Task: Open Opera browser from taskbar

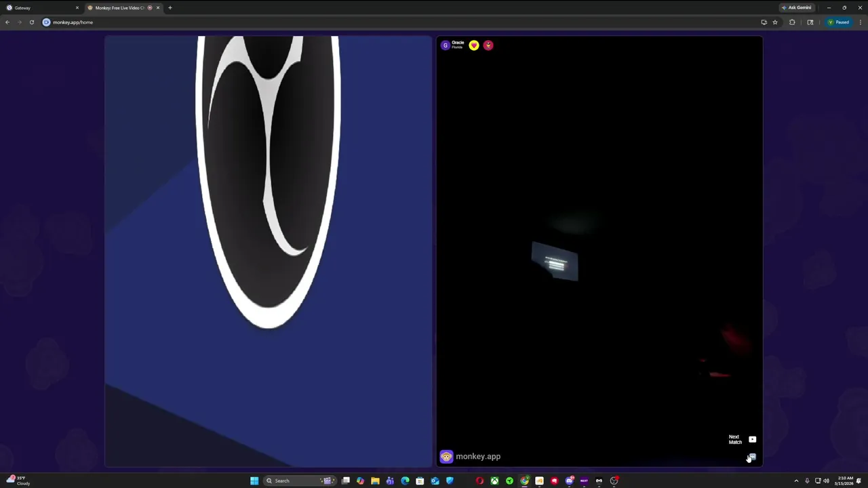Action: 479,481
